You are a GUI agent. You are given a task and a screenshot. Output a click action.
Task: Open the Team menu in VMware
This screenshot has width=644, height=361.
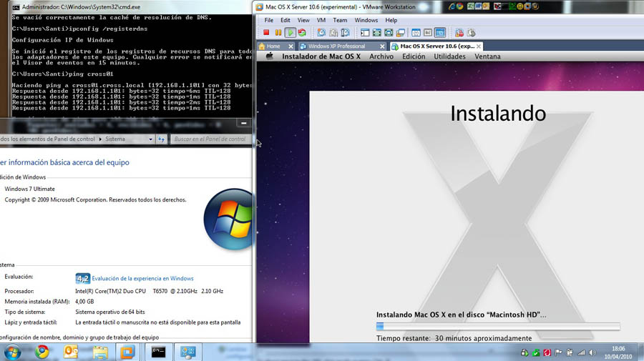pos(340,20)
